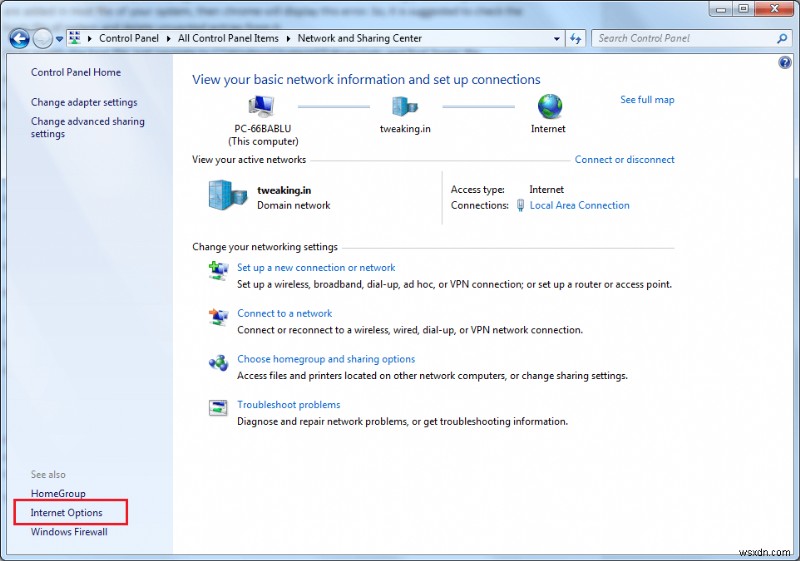Image resolution: width=800 pixels, height=561 pixels.
Task: Click the search magnifier icon
Action: click(x=782, y=38)
